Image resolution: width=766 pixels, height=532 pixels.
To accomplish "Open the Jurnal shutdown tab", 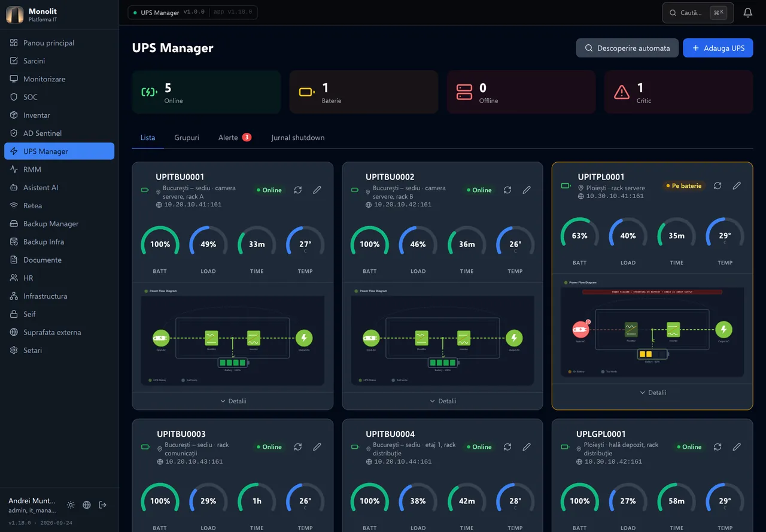I will 298,138.
